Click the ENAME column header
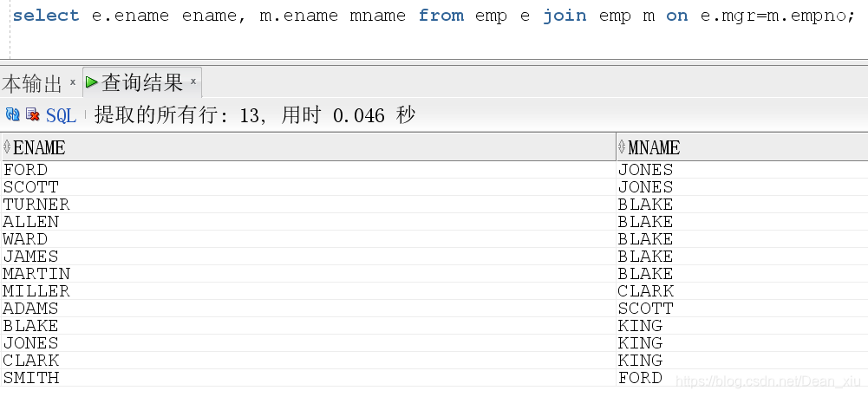The height and width of the screenshot is (397, 868). 309,146
